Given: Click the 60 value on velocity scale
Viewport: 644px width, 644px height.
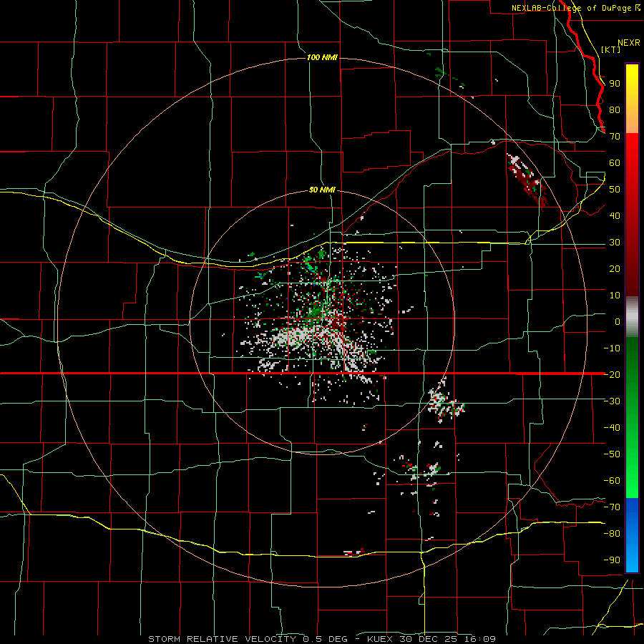Looking at the screenshot, I should click(615, 162).
